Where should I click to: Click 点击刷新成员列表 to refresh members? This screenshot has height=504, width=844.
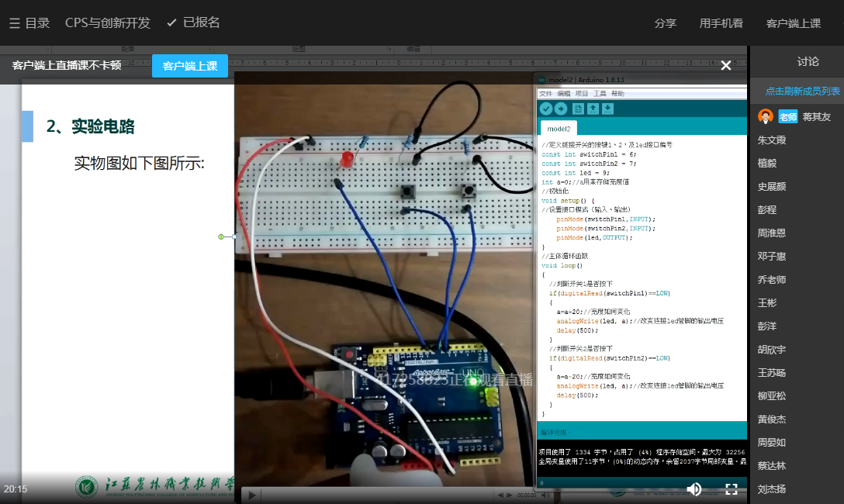(x=802, y=91)
